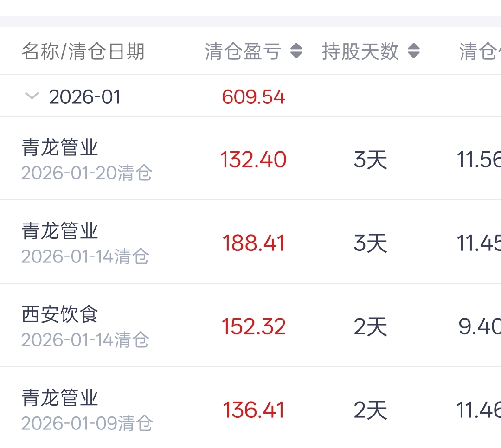Select the 2026-01 month label
Viewport: 501px width, 448px height.
[85, 97]
